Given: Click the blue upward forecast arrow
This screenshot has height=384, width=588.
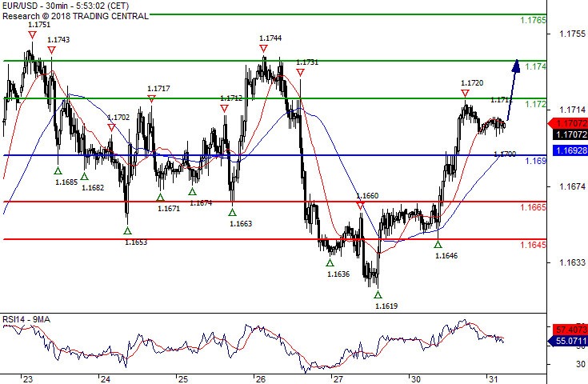Looking at the screenshot, I should pyautogui.click(x=513, y=90).
